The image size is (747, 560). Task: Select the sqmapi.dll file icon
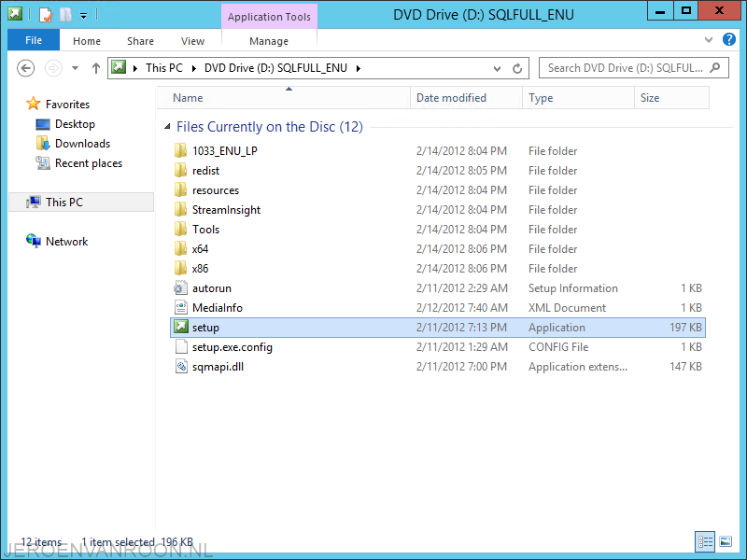coord(180,366)
